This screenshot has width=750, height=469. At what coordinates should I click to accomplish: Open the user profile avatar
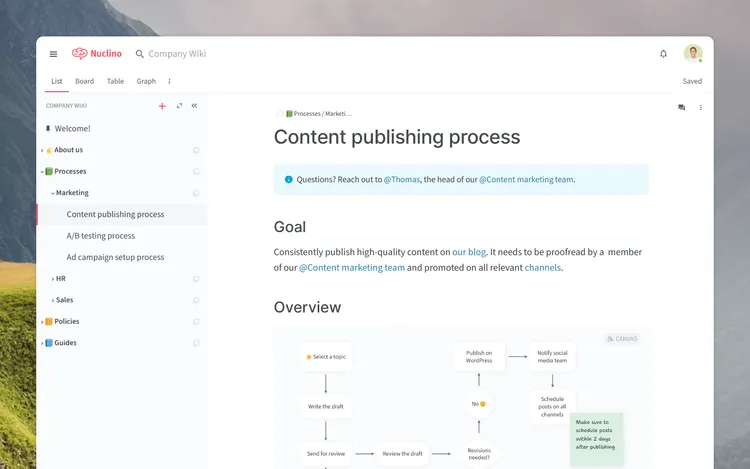click(693, 53)
